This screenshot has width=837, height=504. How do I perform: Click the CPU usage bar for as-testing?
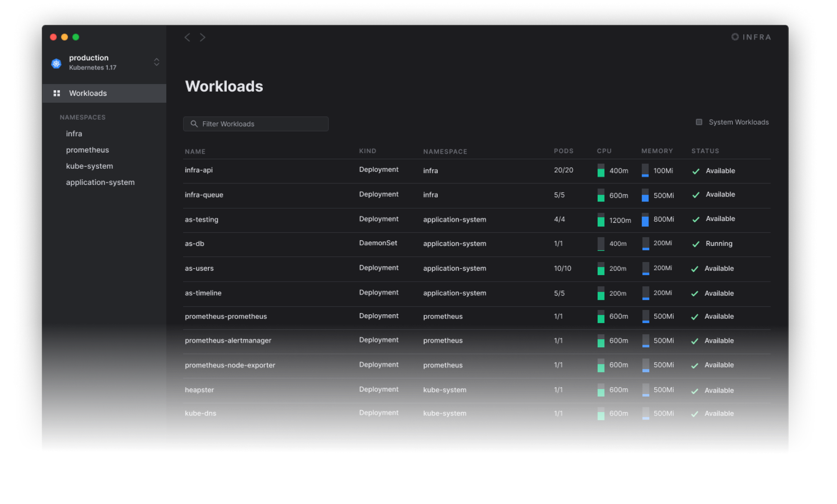[x=601, y=220]
